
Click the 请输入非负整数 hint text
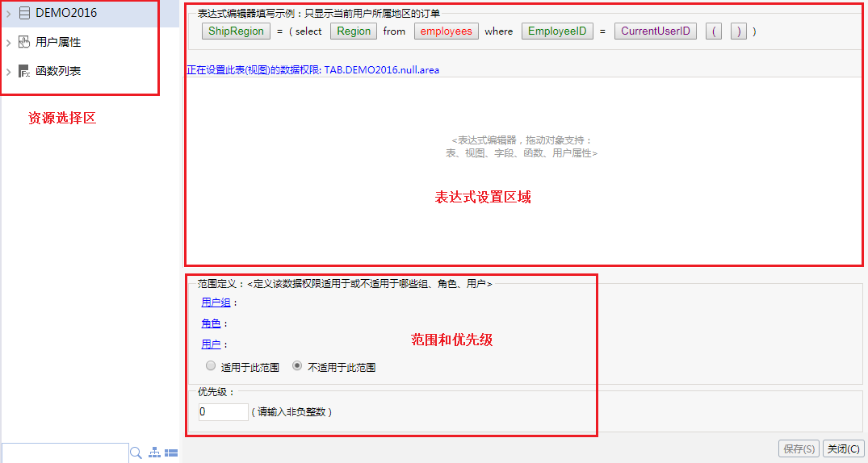click(x=291, y=412)
